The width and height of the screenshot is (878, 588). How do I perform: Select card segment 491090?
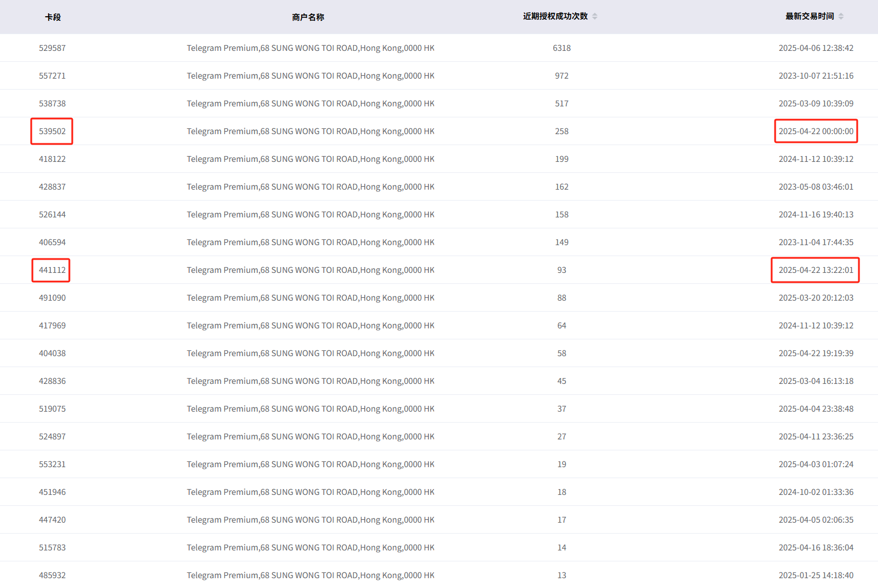pyautogui.click(x=52, y=298)
